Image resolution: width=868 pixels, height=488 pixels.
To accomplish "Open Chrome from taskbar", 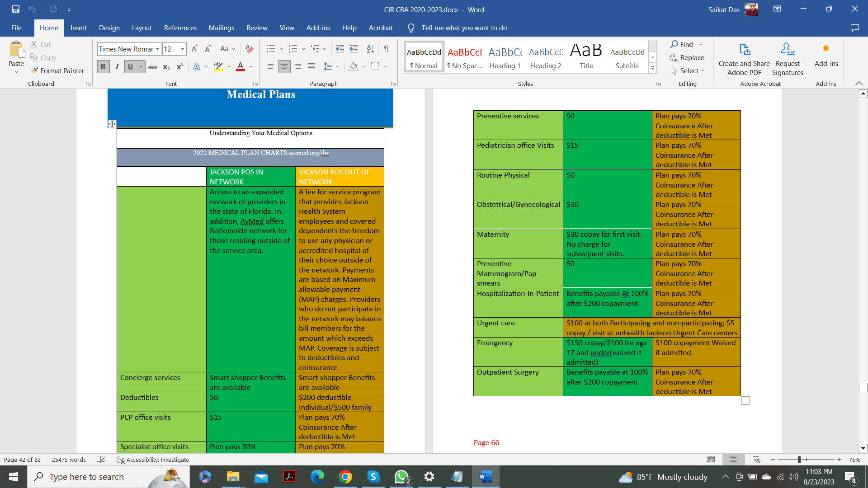I will pyautogui.click(x=345, y=477).
